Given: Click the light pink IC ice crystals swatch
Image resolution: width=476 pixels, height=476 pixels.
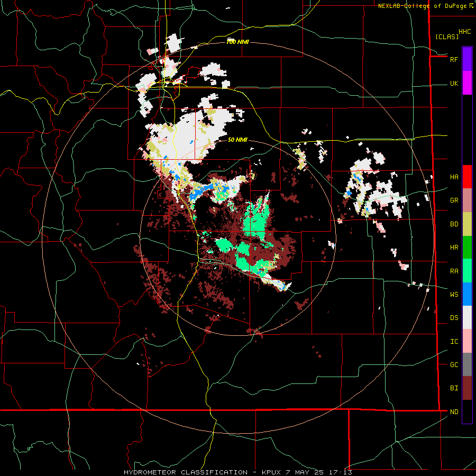Looking at the screenshot, I should [x=467, y=341].
